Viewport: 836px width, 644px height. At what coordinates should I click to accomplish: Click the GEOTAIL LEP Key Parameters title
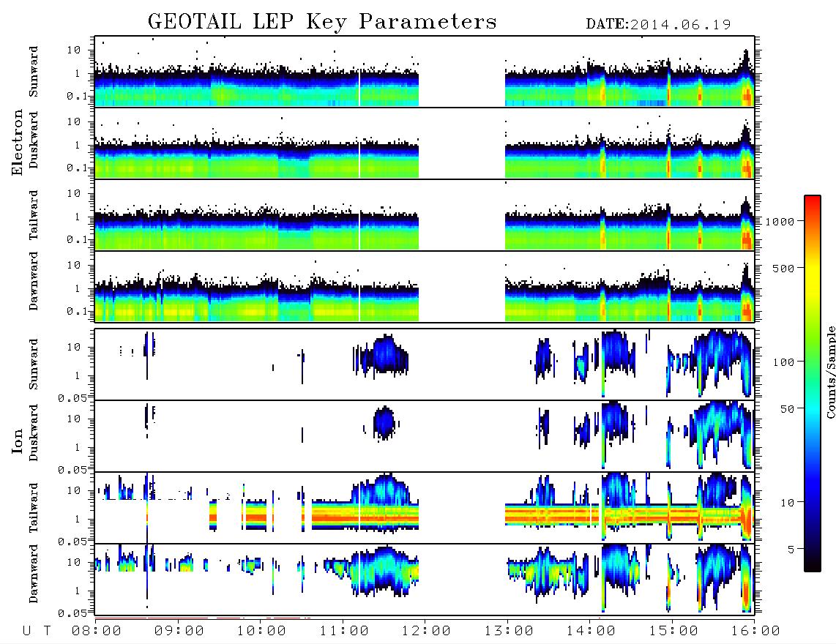click(322, 22)
